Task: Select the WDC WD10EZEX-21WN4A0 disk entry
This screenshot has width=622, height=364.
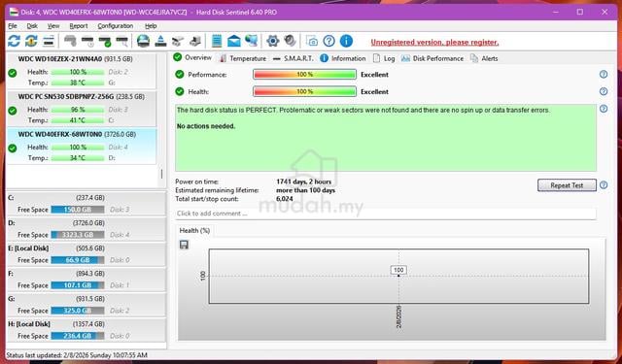Action: 82,71
